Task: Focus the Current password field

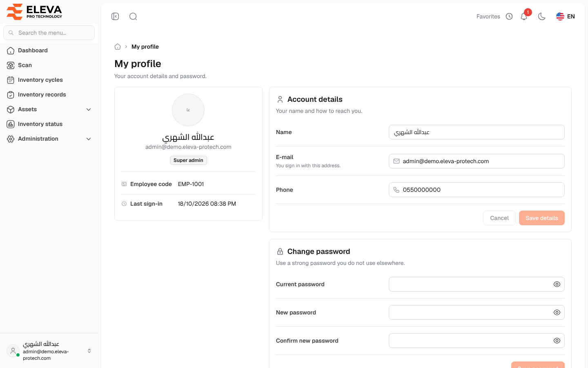Action: [477, 284]
